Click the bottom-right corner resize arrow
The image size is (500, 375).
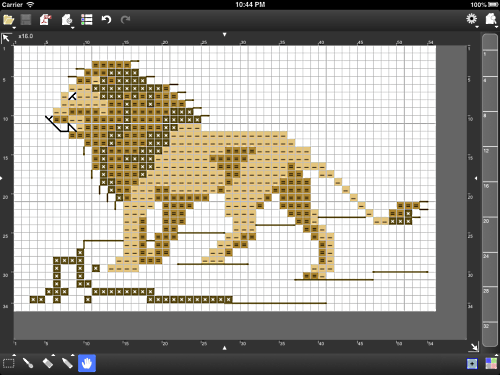click(474, 346)
